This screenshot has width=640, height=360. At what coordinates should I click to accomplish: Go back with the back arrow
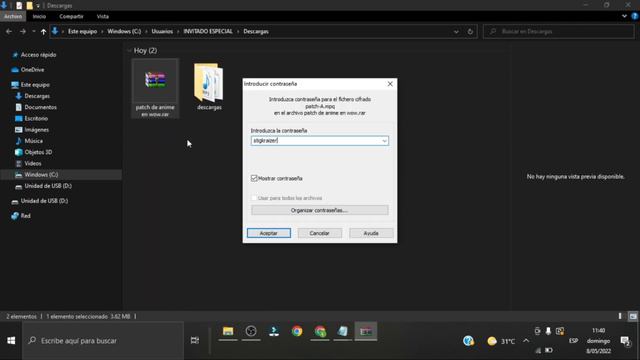point(9,31)
